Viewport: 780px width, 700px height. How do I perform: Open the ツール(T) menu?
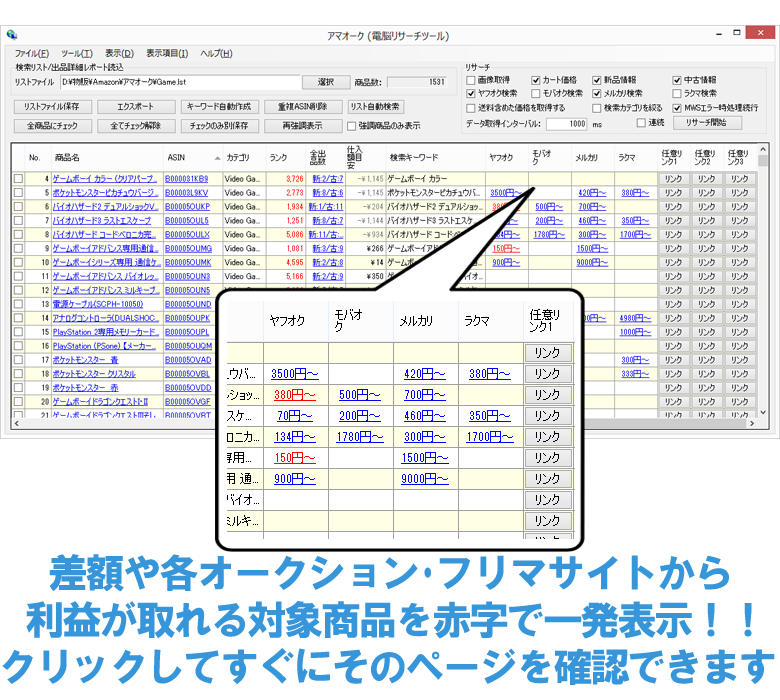coord(77,54)
